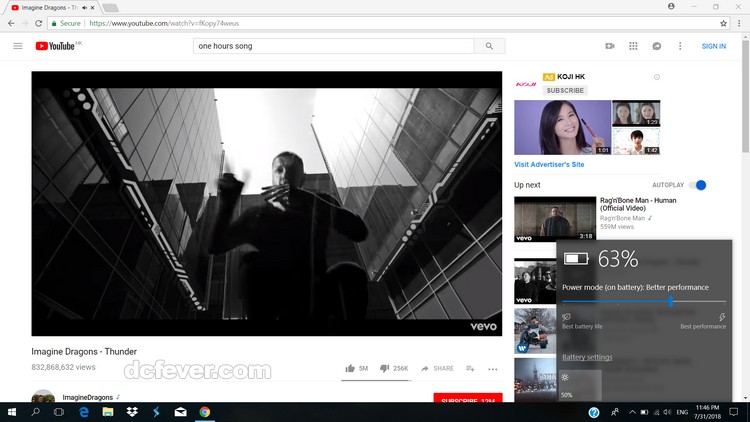Open File Explorer from the taskbar

(x=108, y=412)
